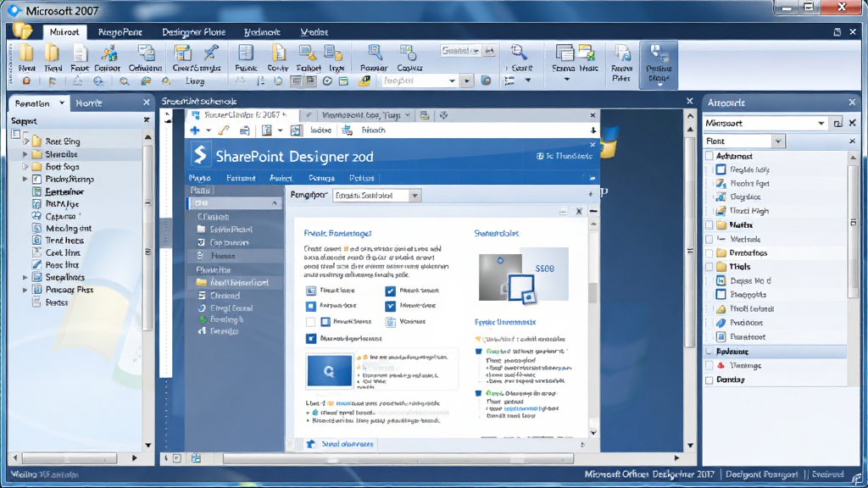Viewport: 868px width, 488px height.
Task: Click the yellow Office orb logo button
Action: (x=22, y=30)
